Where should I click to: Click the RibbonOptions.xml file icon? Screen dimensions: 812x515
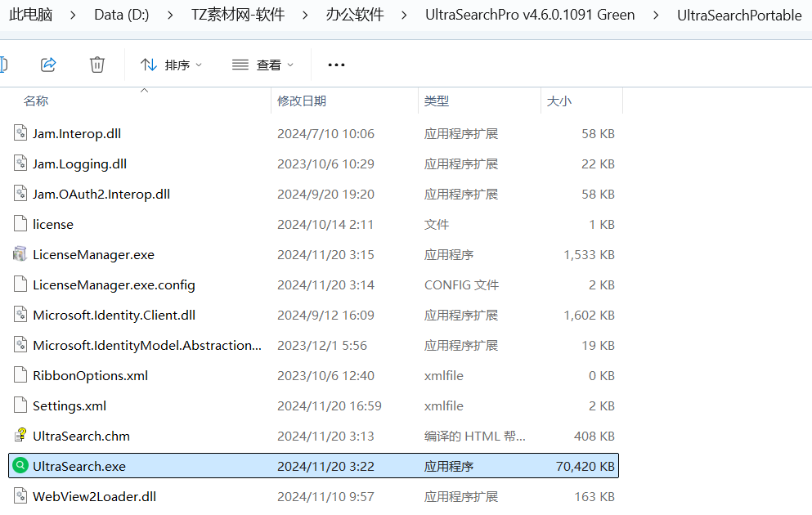tap(20, 374)
